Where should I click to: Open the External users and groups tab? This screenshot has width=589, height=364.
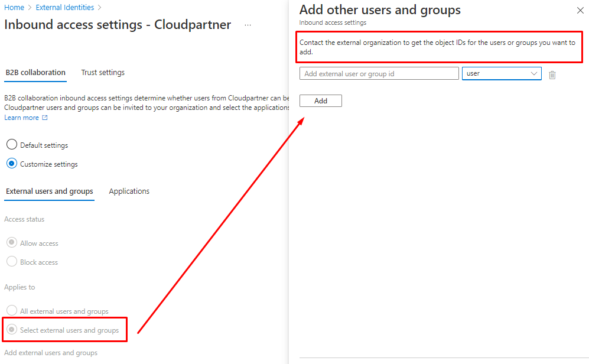click(x=50, y=191)
